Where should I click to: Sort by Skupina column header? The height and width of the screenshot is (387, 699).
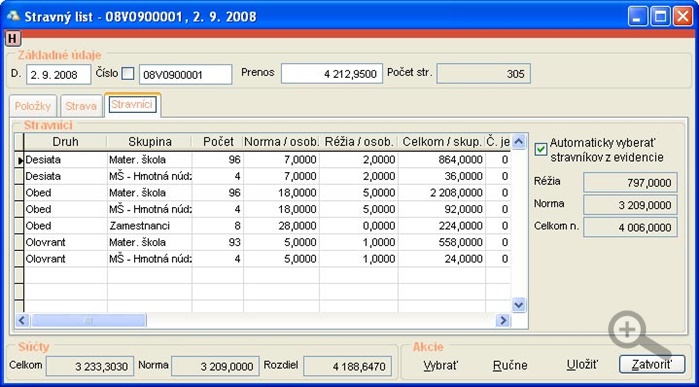click(150, 142)
